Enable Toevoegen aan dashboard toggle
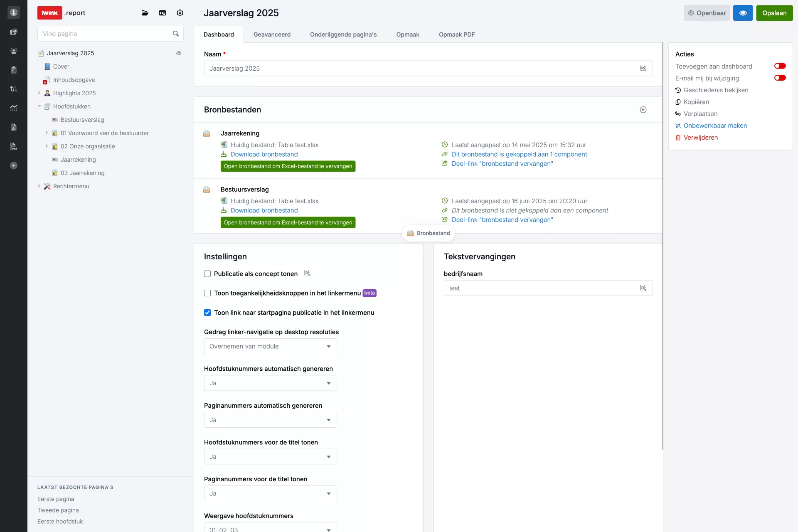 click(x=780, y=66)
